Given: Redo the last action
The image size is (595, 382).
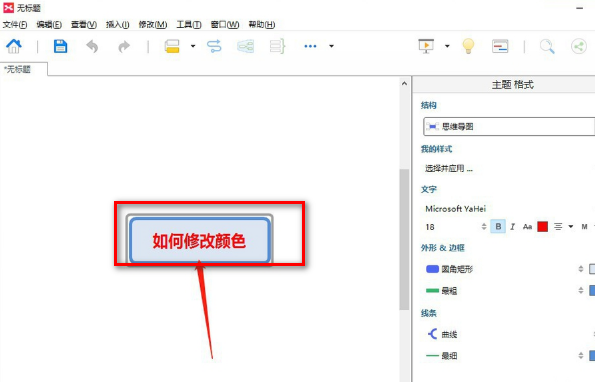Looking at the screenshot, I should 124,47.
